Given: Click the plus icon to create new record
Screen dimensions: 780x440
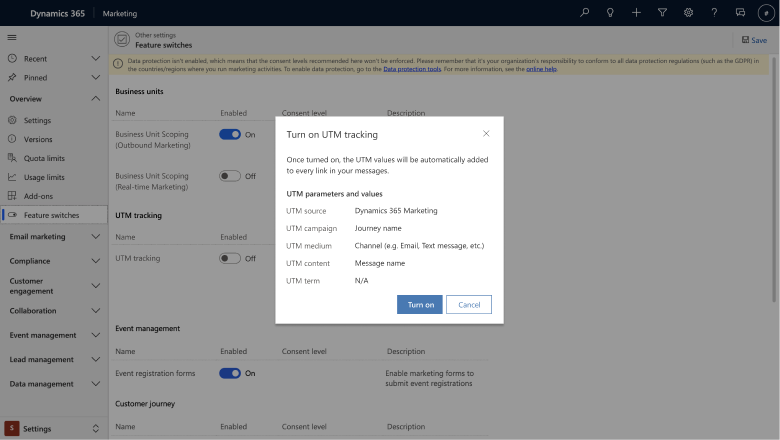Looking at the screenshot, I should click(637, 13).
